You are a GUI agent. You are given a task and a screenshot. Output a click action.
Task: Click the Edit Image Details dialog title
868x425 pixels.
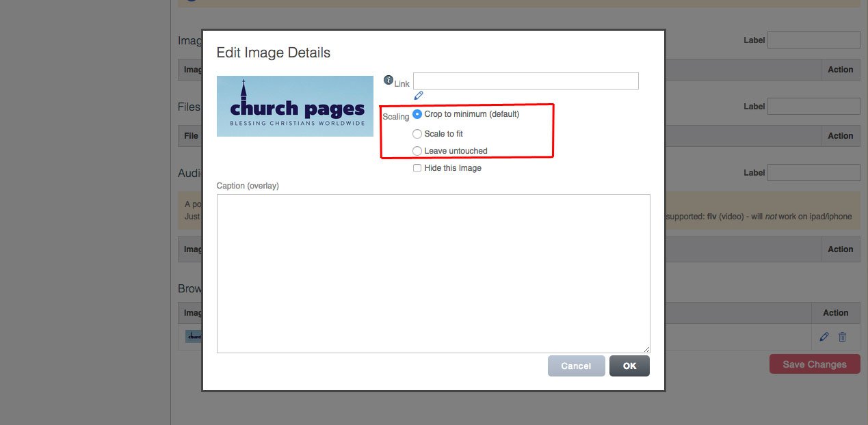pos(274,53)
